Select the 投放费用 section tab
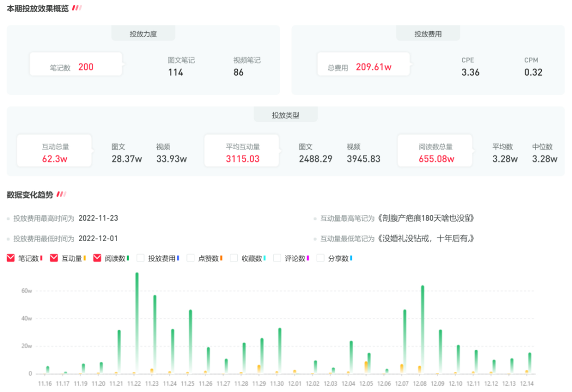The image size is (572, 392). point(428,34)
